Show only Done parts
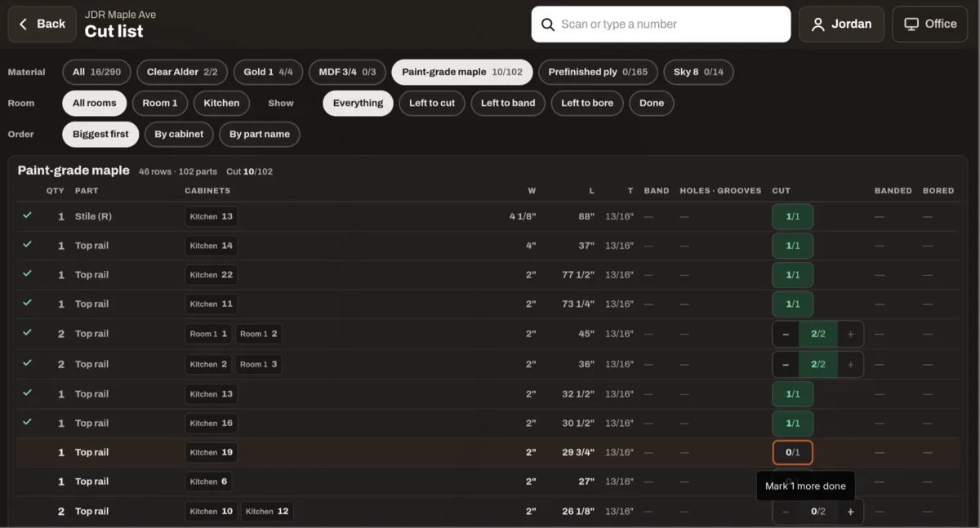Screen dimensions: 980x528 click(652, 103)
